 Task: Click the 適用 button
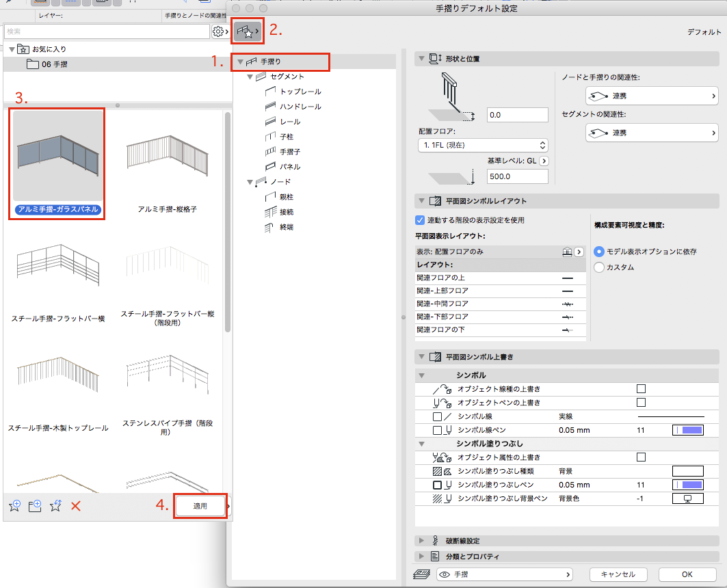[200, 506]
